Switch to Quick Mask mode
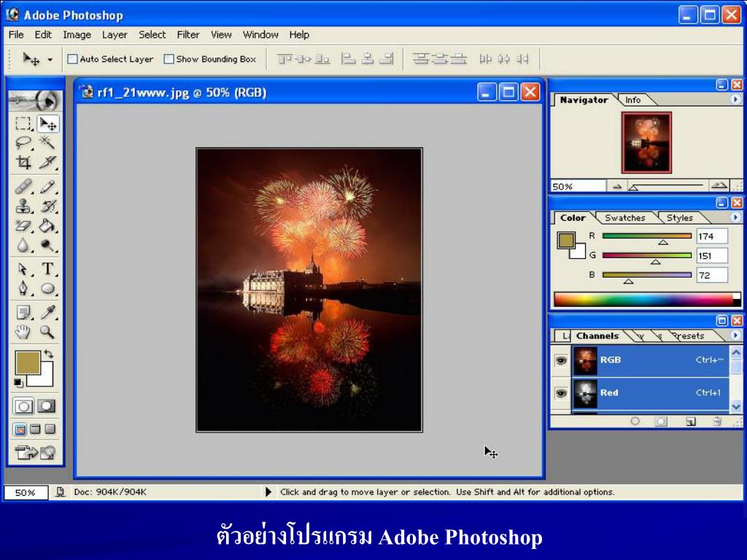The width and height of the screenshot is (747, 560). tap(47, 406)
